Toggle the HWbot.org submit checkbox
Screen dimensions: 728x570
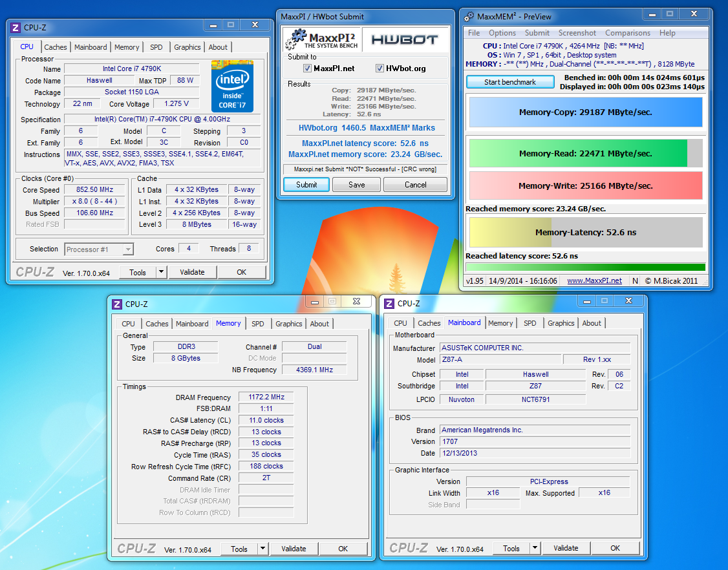click(380, 69)
